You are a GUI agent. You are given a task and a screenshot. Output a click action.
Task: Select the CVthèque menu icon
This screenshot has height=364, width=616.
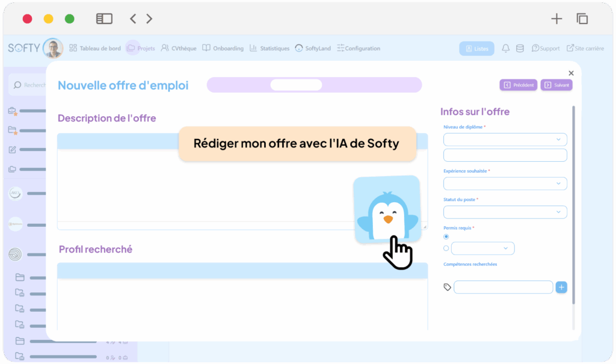pos(164,48)
